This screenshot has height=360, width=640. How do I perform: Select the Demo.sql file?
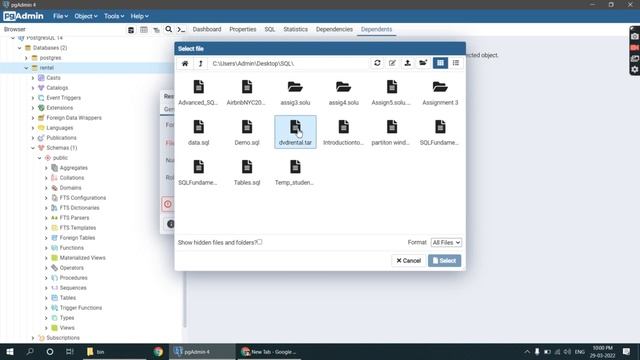(x=247, y=132)
